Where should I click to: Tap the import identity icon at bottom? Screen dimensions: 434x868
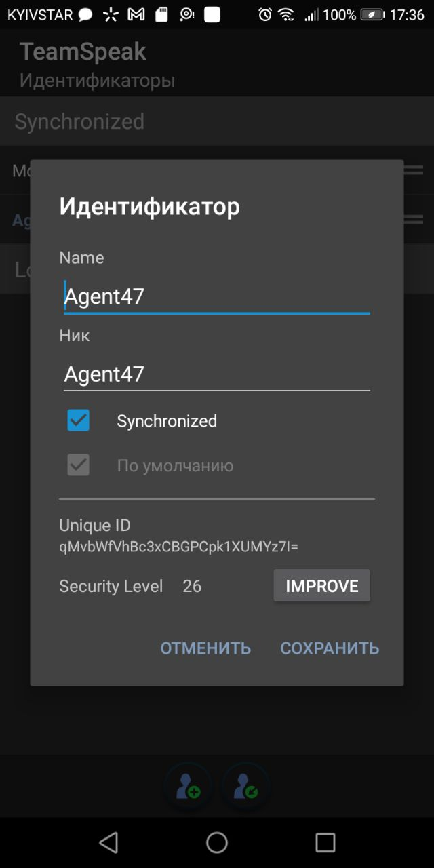tap(246, 787)
